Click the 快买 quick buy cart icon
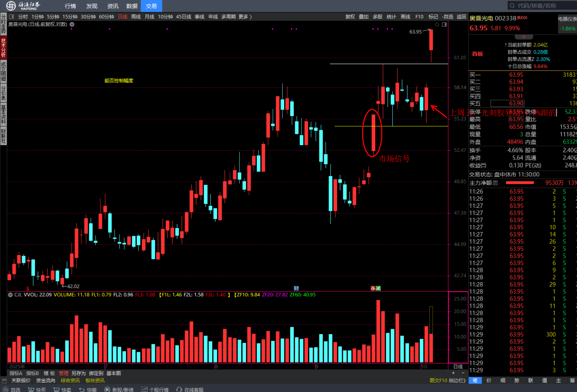Viewport: 577px width, 392px height. [31, 389]
